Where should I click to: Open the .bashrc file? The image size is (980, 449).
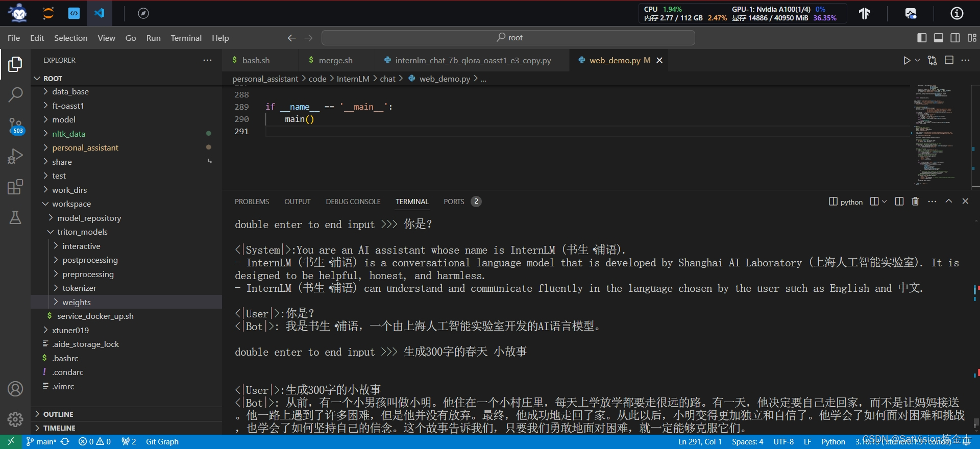tap(127, 359)
